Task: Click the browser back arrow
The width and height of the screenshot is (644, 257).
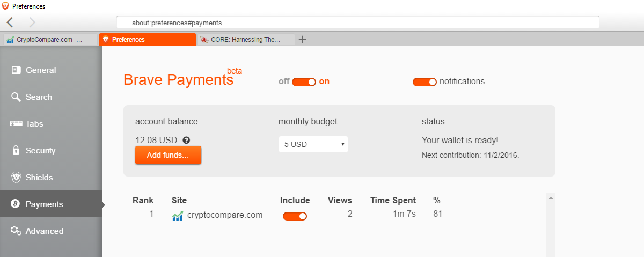Action: point(10,23)
